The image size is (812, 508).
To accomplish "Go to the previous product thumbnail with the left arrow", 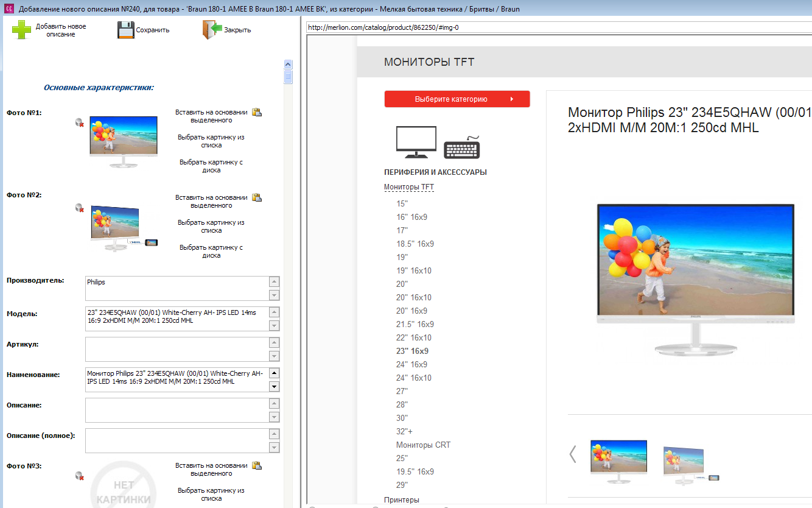I will (x=573, y=454).
